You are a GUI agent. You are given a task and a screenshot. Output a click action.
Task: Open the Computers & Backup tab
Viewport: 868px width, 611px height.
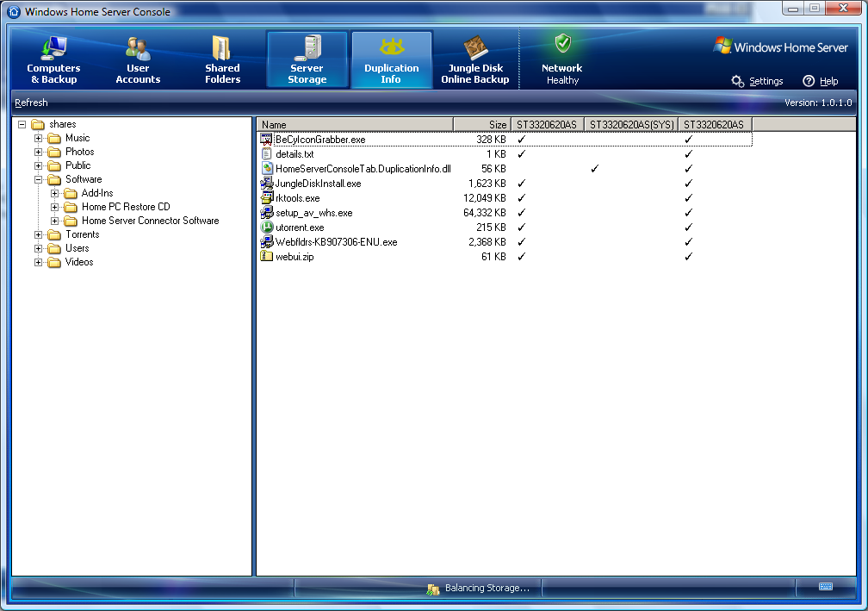53,59
